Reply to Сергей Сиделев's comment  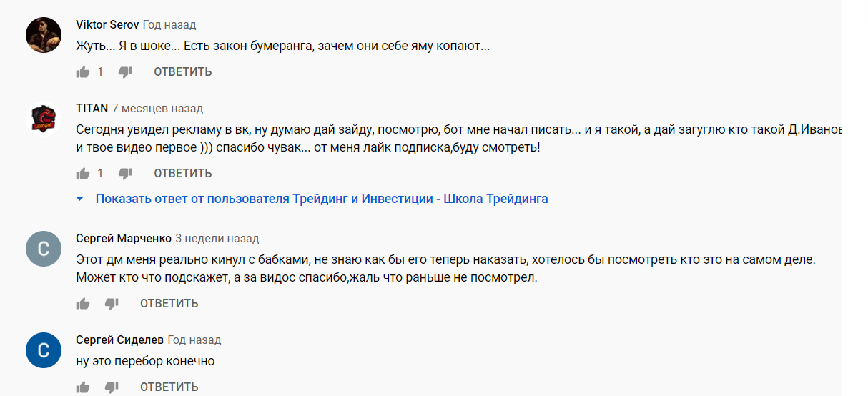(169, 387)
